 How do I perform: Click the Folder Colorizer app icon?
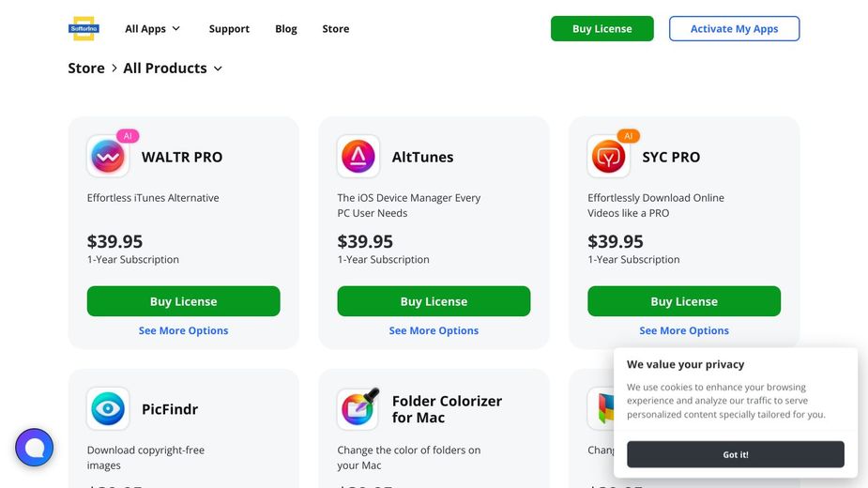[358, 408]
